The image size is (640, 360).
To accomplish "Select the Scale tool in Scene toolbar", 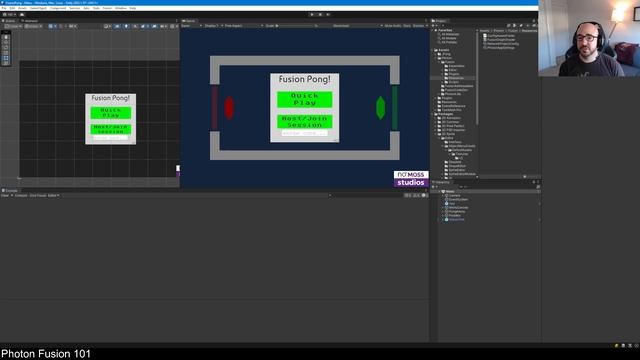I will tap(6, 53).
